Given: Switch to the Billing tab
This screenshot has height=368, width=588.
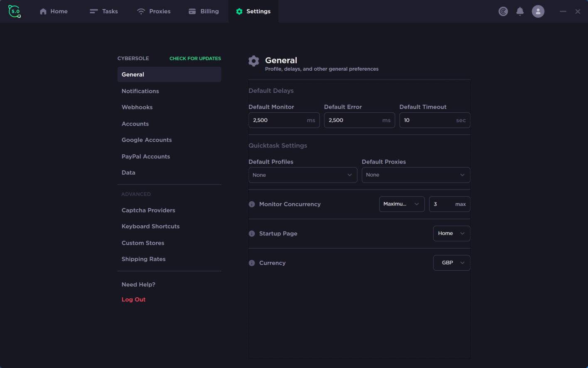Looking at the screenshot, I should [x=204, y=11].
